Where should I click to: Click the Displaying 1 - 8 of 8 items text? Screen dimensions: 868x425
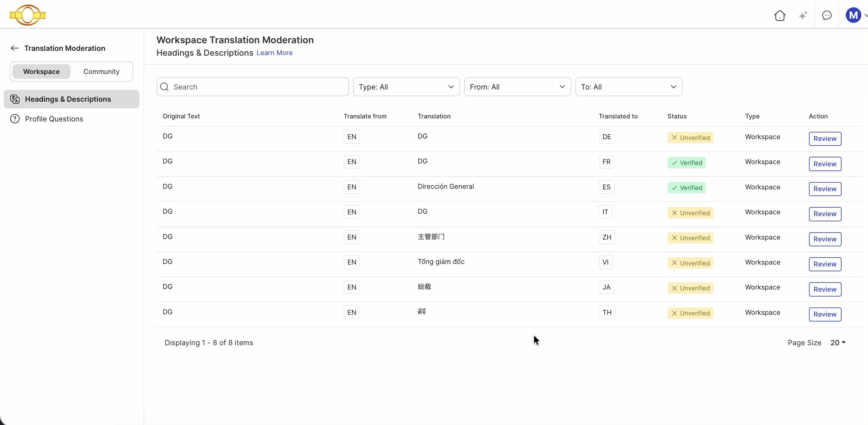click(x=209, y=343)
